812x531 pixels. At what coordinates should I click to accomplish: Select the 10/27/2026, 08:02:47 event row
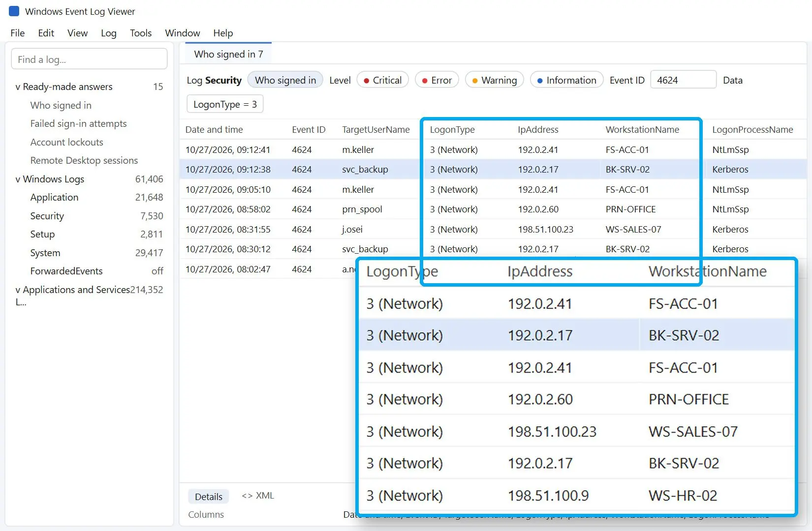(x=268, y=269)
